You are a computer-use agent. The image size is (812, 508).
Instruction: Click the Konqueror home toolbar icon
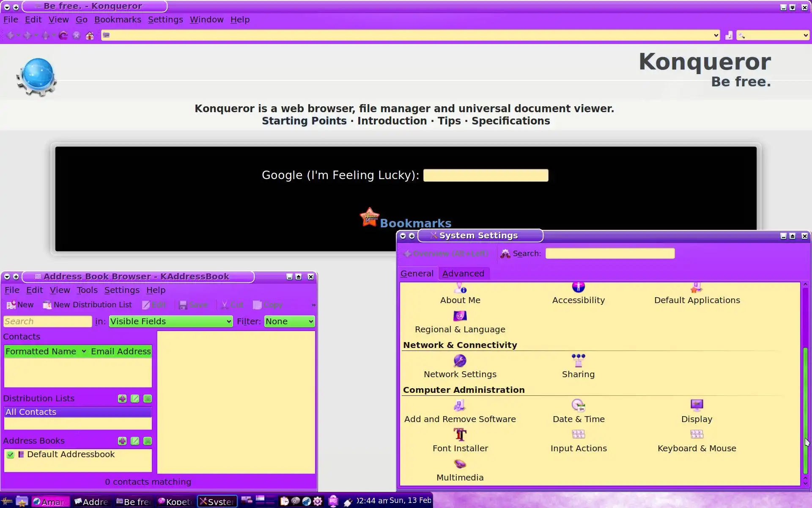point(90,36)
